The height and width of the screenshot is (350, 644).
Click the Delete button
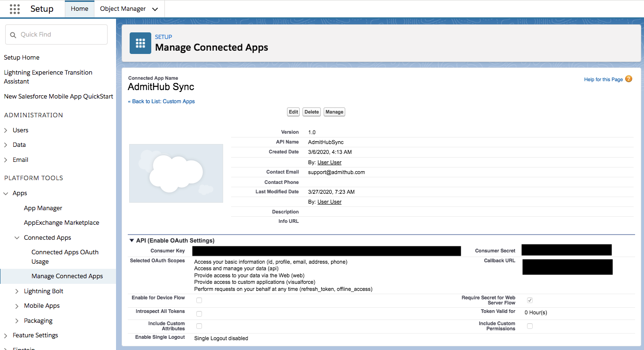pos(311,112)
